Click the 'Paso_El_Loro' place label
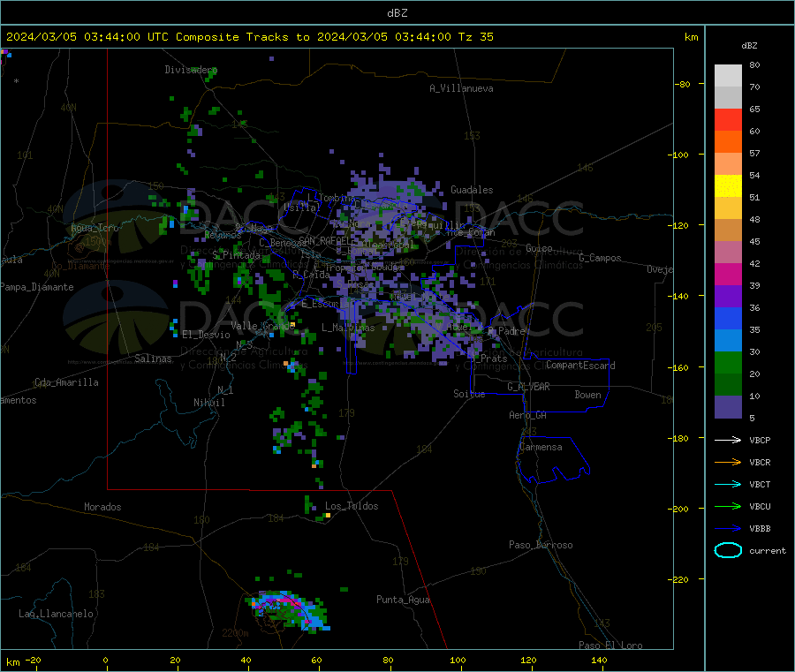The width and height of the screenshot is (795, 672). click(x=610, y=646)
